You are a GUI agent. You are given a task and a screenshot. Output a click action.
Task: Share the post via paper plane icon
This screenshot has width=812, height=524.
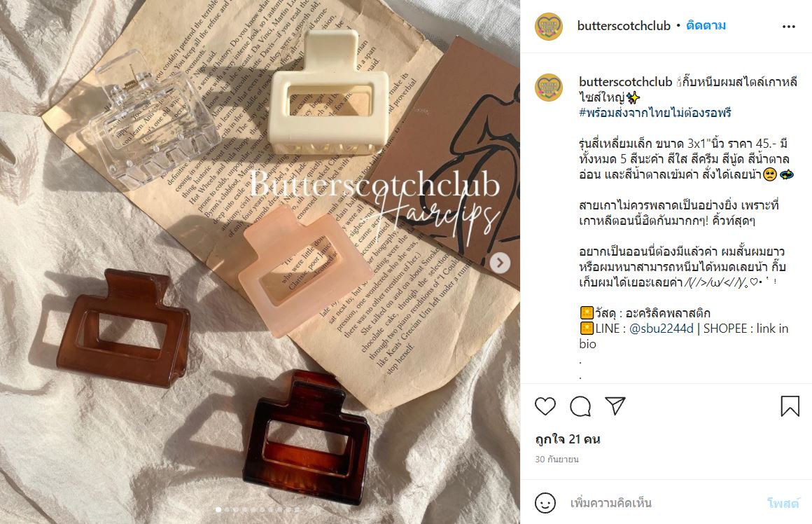[x=615, y=406]
